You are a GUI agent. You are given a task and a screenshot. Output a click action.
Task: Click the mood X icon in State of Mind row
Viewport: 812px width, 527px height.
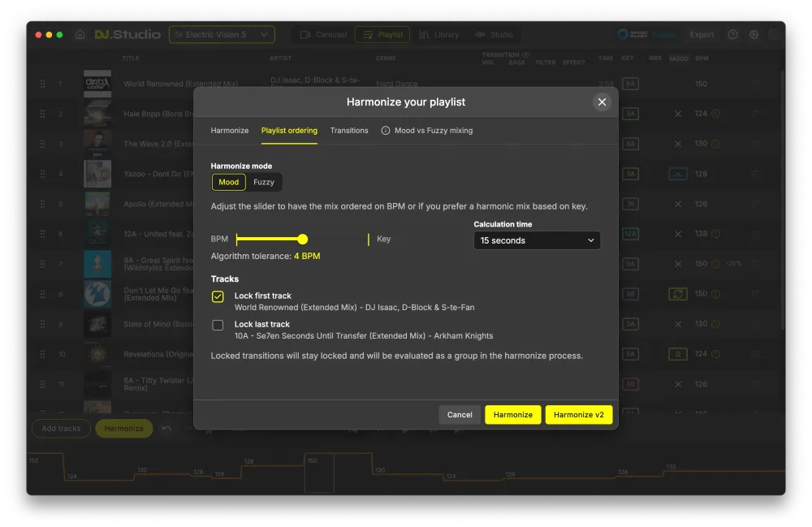(678, 324)
